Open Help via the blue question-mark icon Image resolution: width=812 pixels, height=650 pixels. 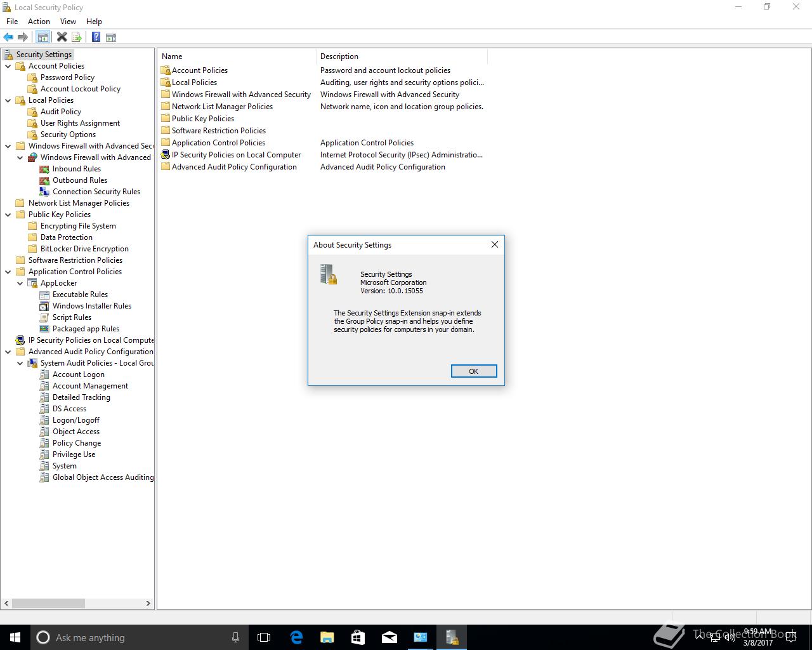click(x=96, y=37)
